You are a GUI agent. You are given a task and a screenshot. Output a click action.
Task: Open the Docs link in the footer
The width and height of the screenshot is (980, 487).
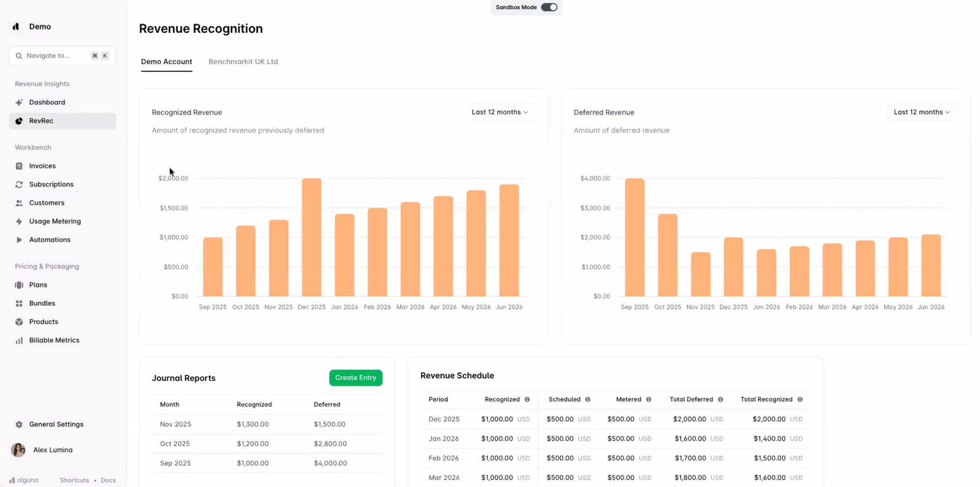tap(108, 480)
